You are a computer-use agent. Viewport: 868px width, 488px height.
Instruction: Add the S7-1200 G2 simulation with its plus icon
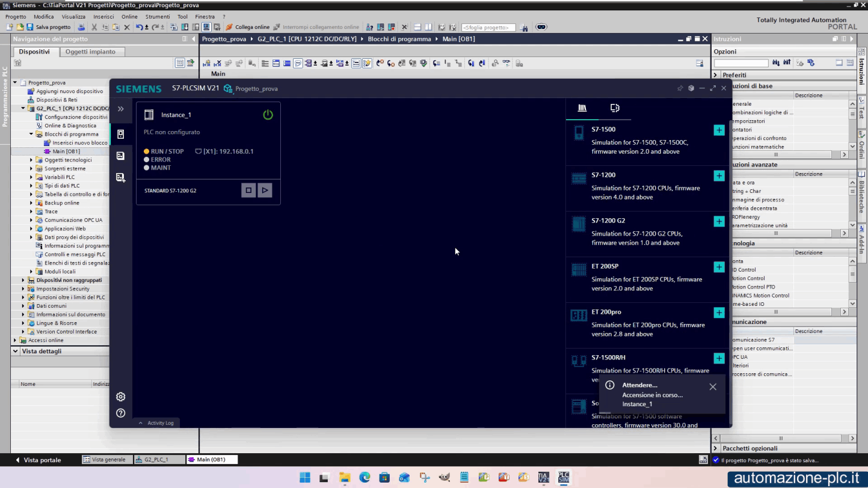(x=719, y=221)
